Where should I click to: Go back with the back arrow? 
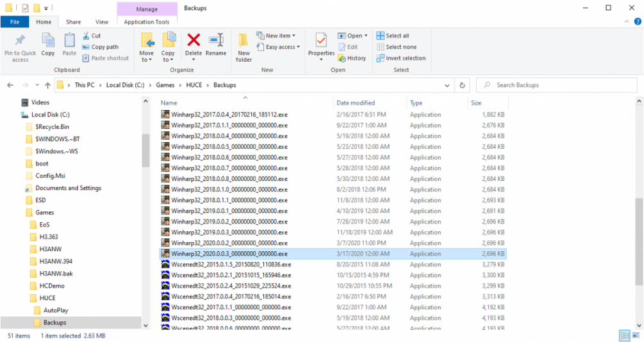point(10,85)
